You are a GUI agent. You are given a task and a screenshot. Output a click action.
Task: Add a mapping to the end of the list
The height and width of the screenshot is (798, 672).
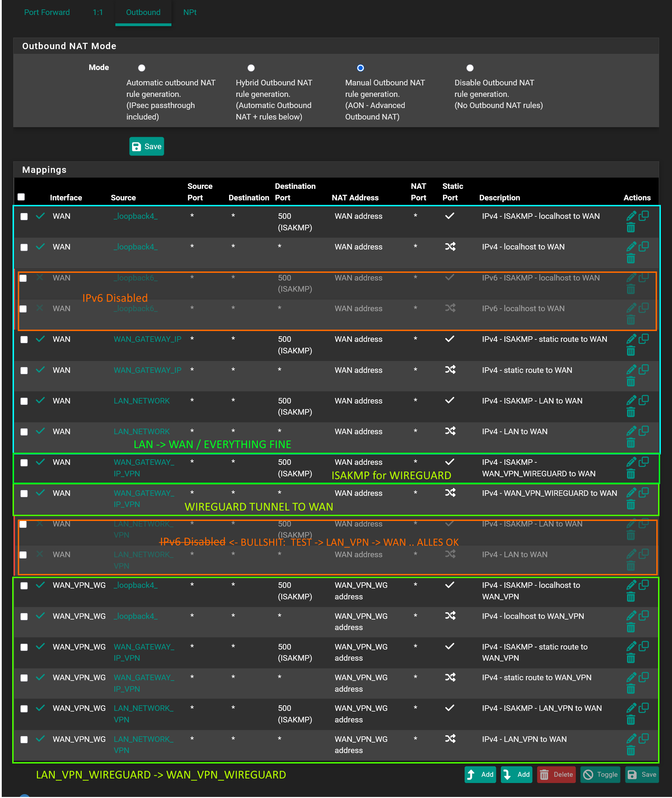(517, 774)
